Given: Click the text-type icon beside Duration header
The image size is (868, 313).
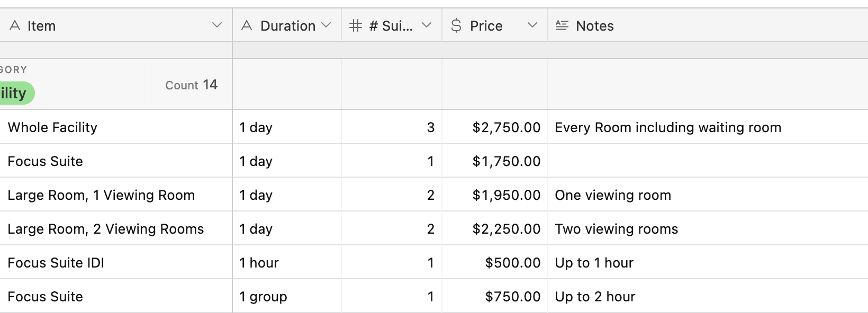Looking at the screenshot, I should (x=247, y=25).
